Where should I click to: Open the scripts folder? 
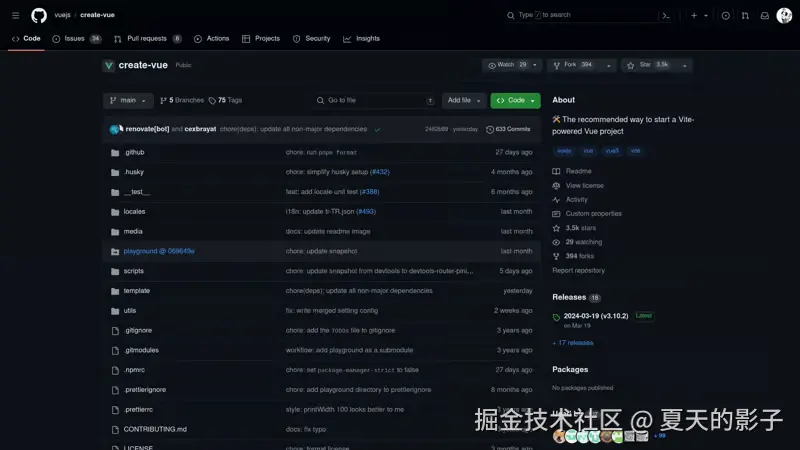[x=134, y=271]
